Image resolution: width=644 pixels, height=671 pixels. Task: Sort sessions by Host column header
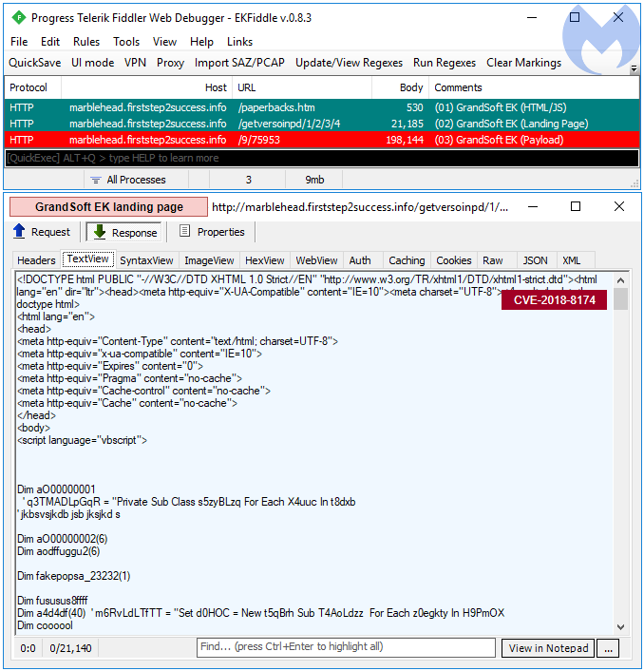(x=146, y=87)
